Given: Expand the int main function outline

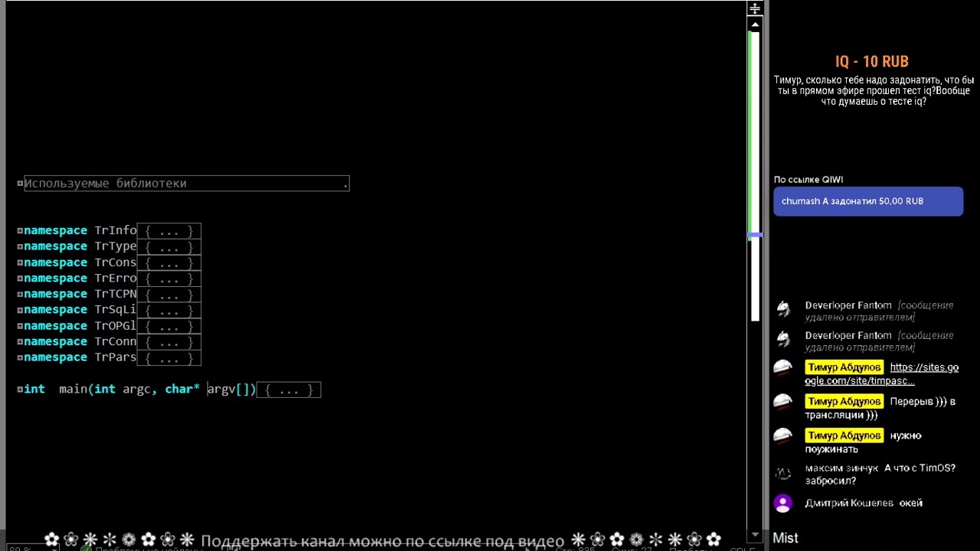Looking at the screenshot, I should pos(20,390).
